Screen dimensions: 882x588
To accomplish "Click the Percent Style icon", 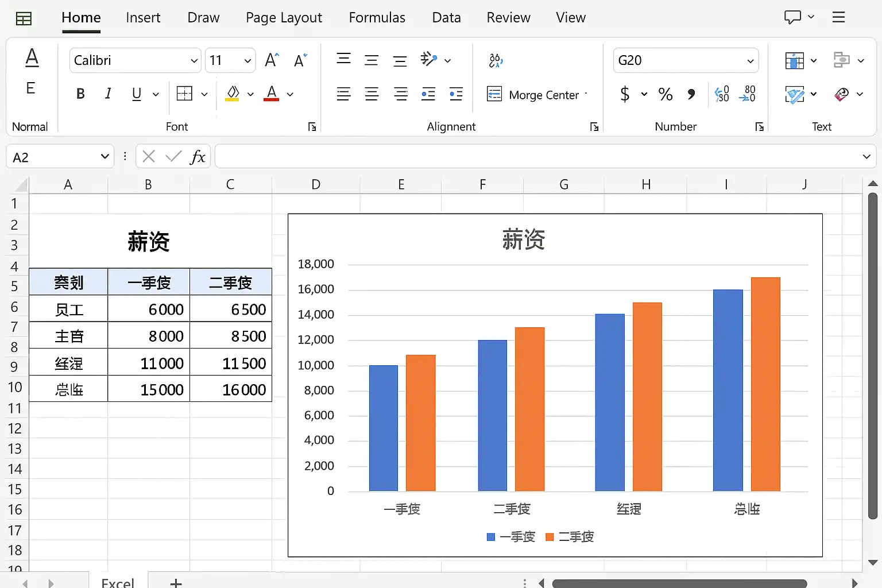I will point(666,94).
